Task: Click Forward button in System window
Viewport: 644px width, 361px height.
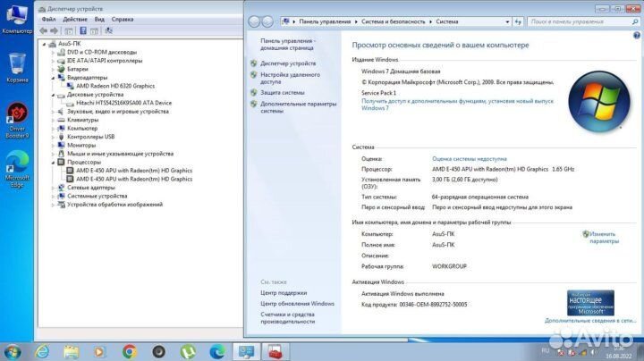Action: point(267,21)
